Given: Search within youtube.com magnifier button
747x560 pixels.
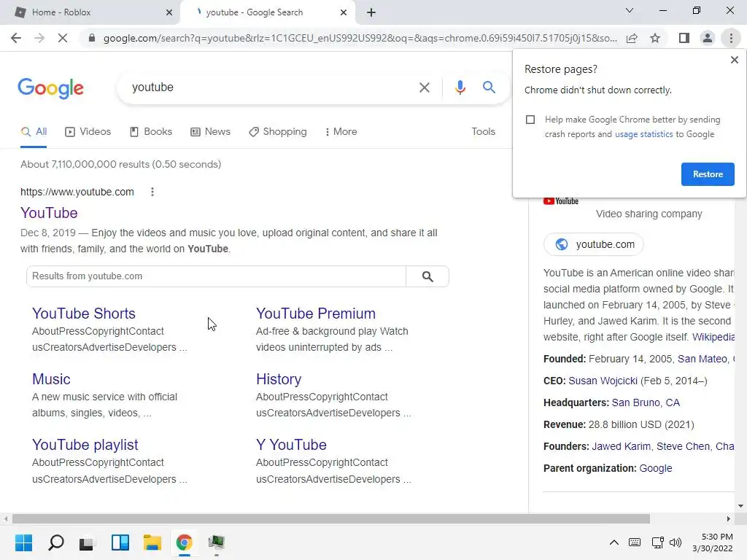Looking at the screenshot, I should click(x=427, y=276).
